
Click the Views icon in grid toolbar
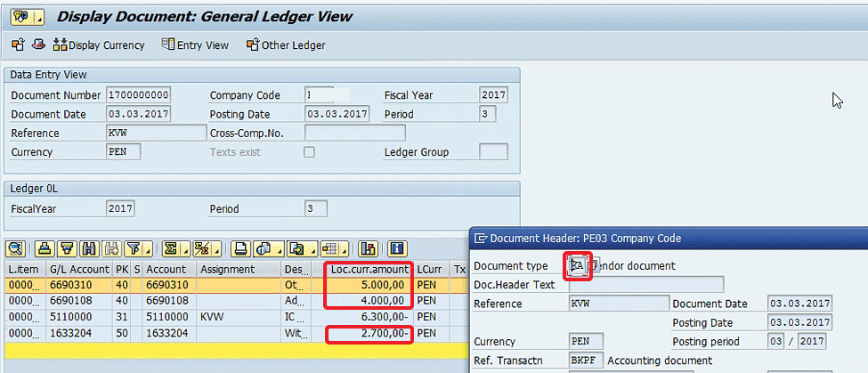(264, 248)
